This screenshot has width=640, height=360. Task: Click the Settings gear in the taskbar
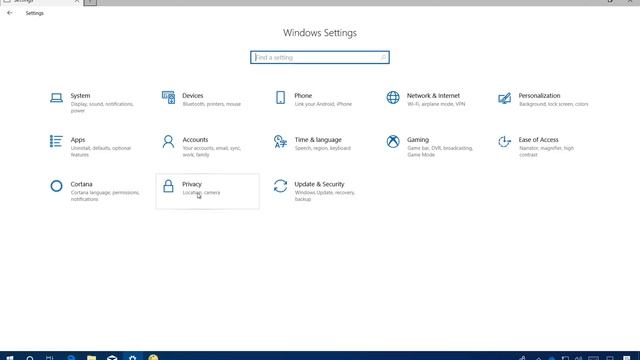[x=132, y=358]
